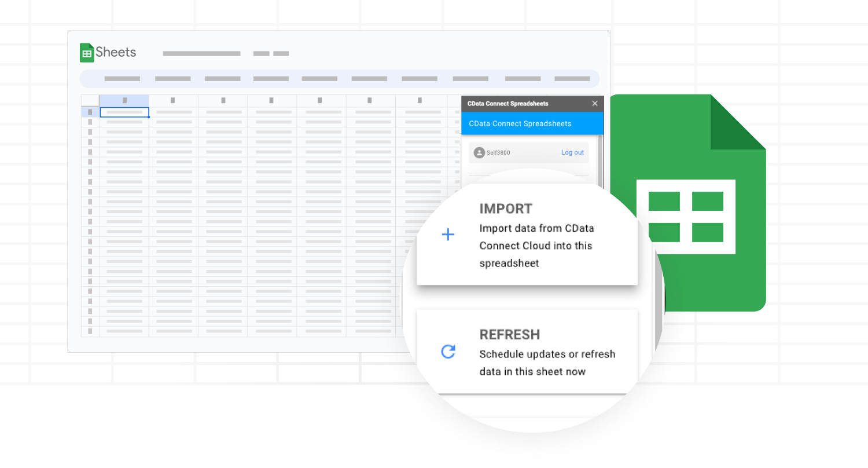
Task: Click the first row header in the sheet
Action: 90,112
